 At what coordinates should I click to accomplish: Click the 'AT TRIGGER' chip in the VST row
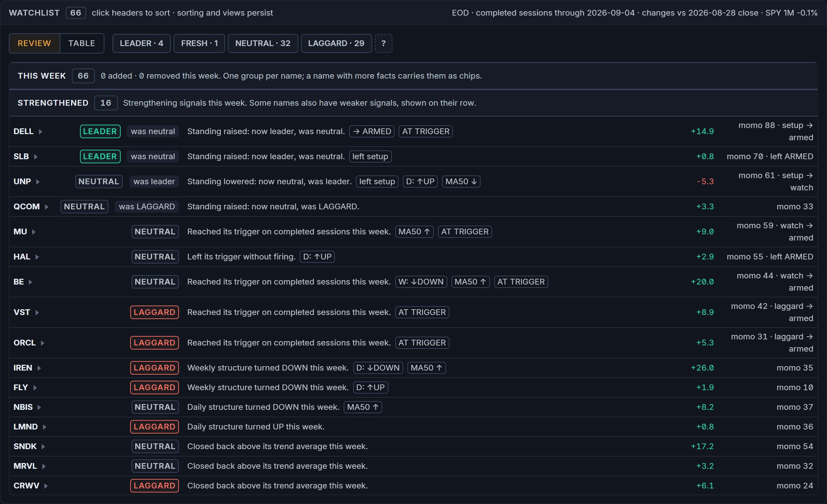pyautogui.click(x=422, y=312)
